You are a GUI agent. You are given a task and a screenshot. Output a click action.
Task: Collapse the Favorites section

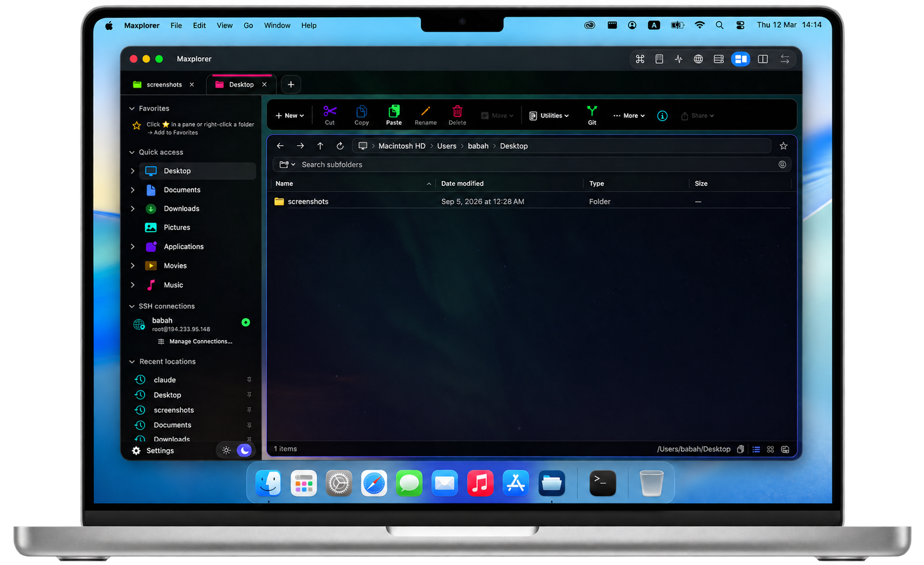point(132,108)
